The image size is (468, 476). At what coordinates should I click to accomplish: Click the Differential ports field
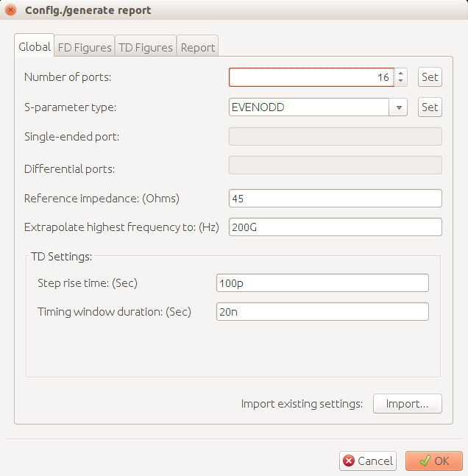335,166
